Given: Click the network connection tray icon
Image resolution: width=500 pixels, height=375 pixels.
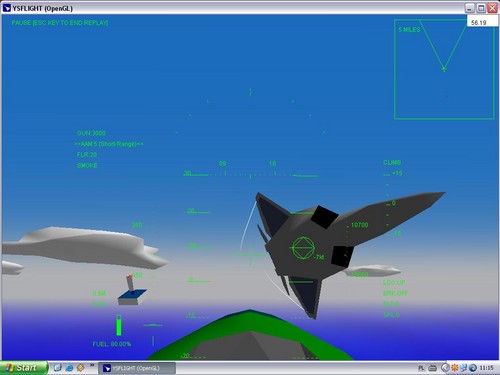Looking at the screenshot, I should point(464,368).
